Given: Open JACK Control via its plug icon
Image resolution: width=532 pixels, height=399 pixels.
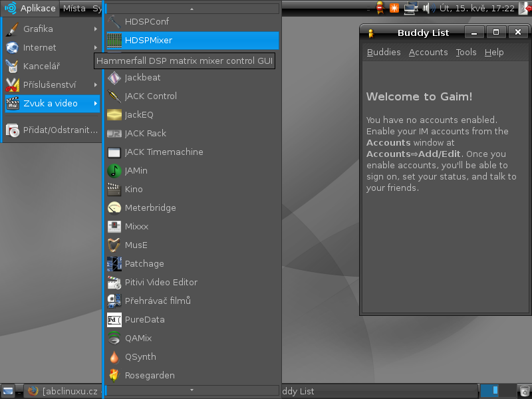Looking at the screenshot, I should 114,96.
